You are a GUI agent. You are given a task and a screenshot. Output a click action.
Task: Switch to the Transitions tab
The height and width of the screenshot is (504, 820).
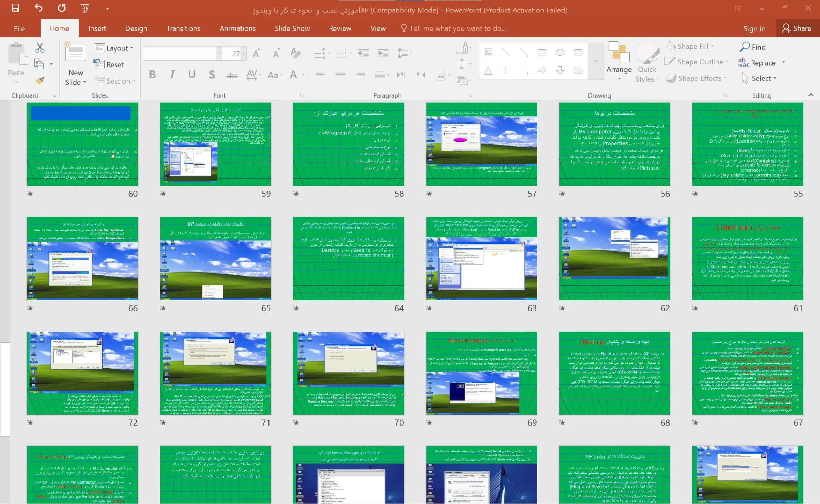click(x=183, y=28)
